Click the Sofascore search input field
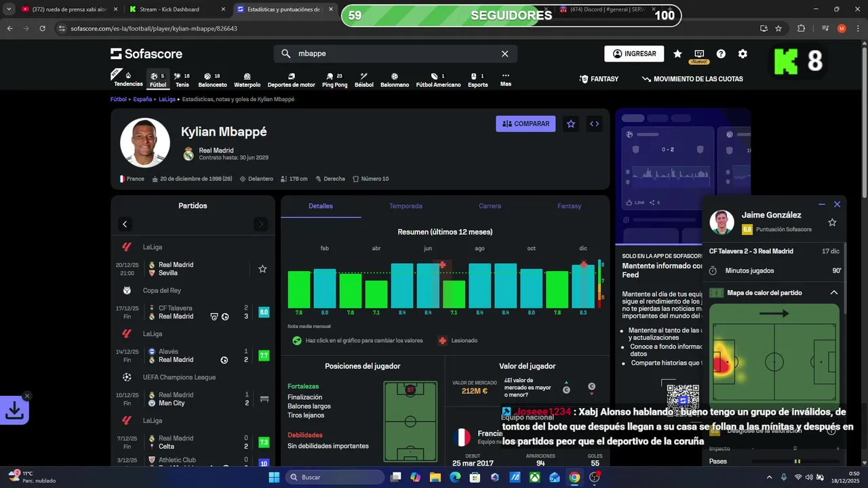This screenshot has height=488, width=868. [x=395, y=54]
